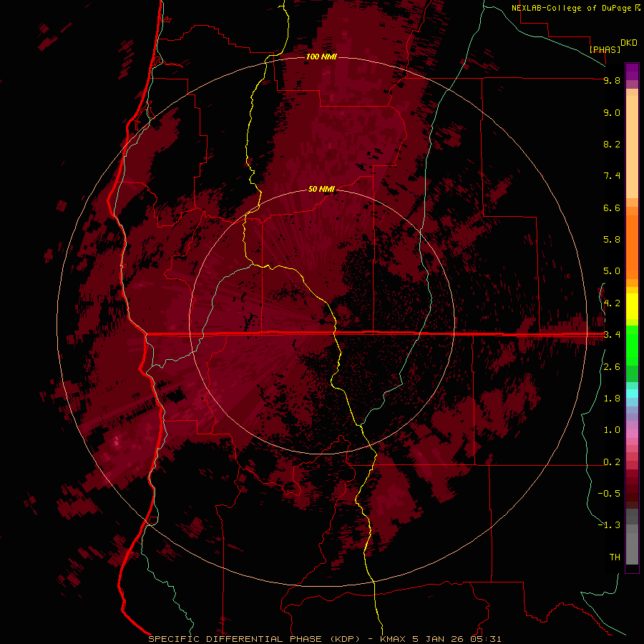Click the -0.5 value on color scale
The image size is (644, 644).
(x=609, y=494)
